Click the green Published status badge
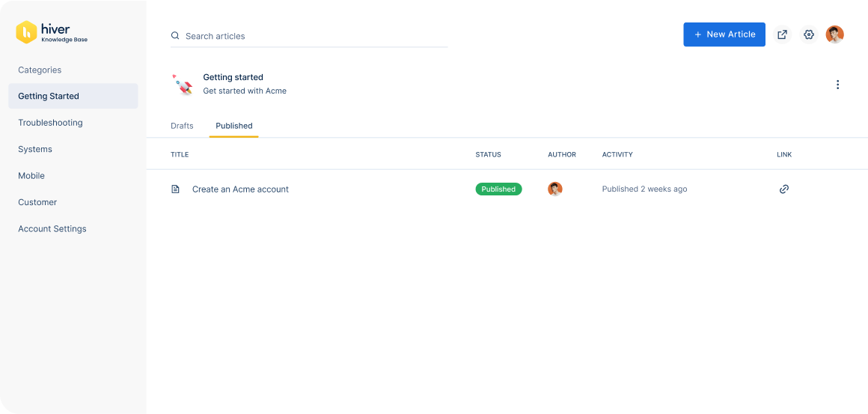868x414 pixels. pos(498,189)
